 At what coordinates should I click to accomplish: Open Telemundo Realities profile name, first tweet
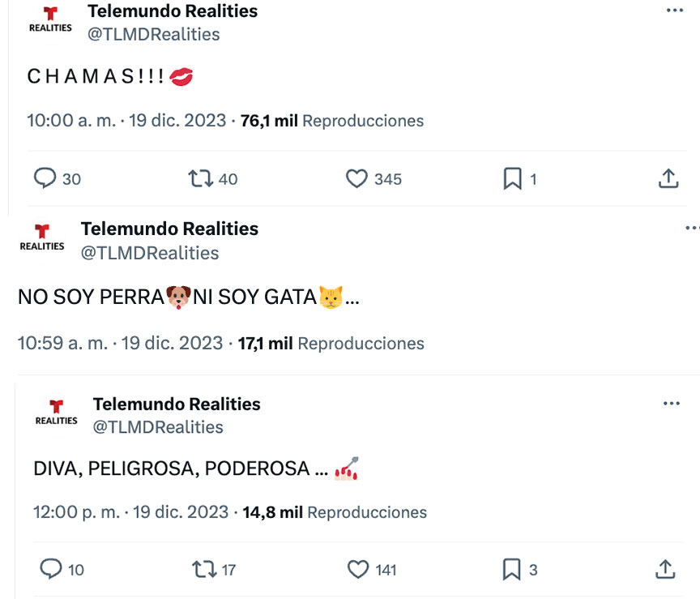[x=172, y=11]
